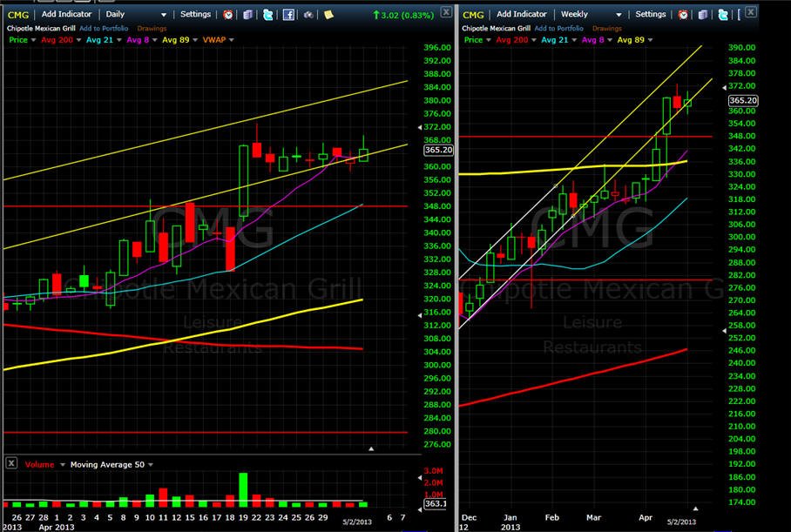Expand Avg 200 options on Daily chart
791x532 pixels.
[x=78, y=40]
